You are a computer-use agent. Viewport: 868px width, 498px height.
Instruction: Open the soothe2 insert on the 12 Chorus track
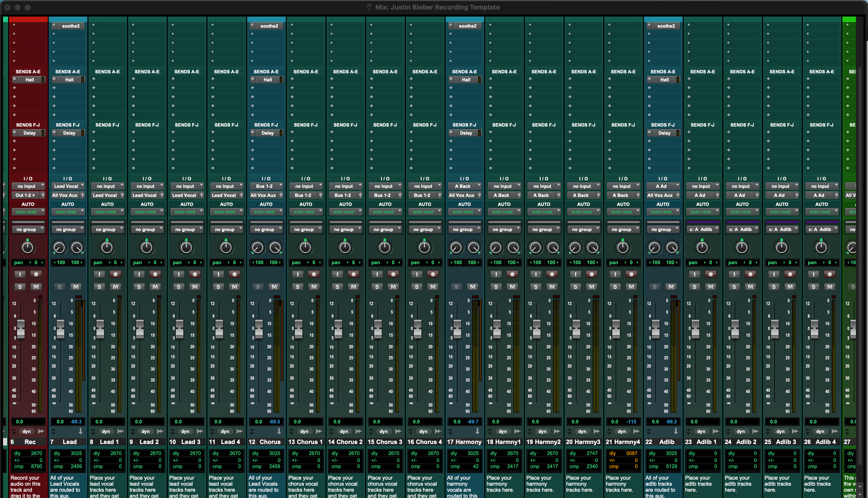coord(266,26)
